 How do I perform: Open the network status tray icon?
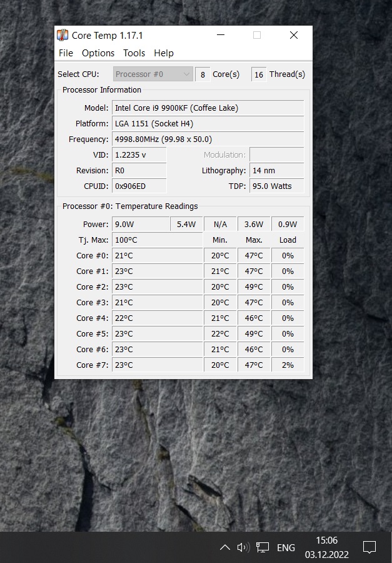(263, 547)
